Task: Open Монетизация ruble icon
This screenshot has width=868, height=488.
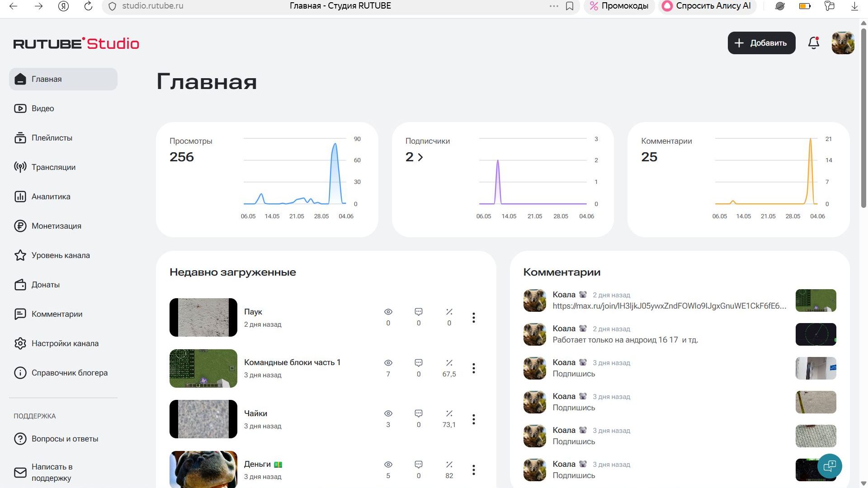Action: click(20, 226)
